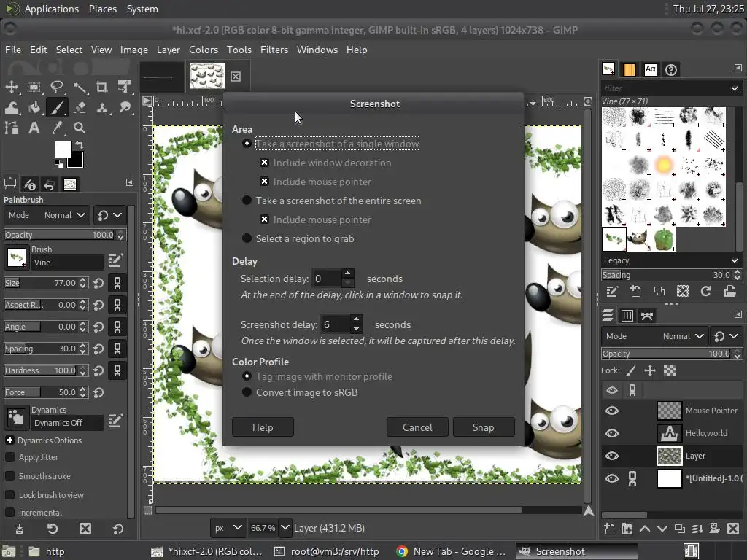Select the Fuzzy Select wand tool
Image resolution: width=747 pixels, height=560 pixels.
coord(80,87)
